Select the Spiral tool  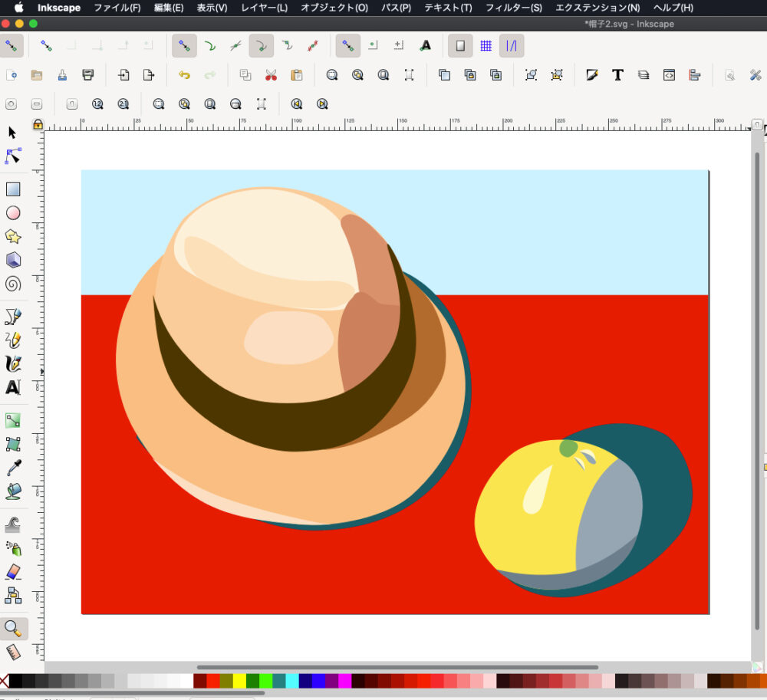[x=13, y=284]
